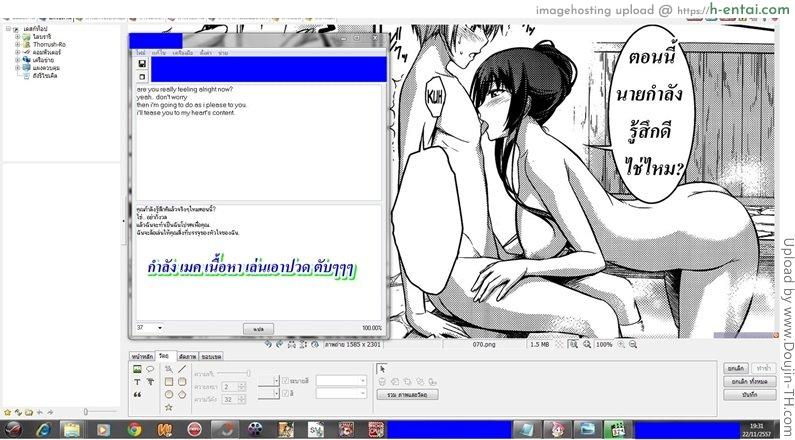The image size is (795, 440).
Task: Click the copy icon below the save icon
Action: [x=142, y=76]
